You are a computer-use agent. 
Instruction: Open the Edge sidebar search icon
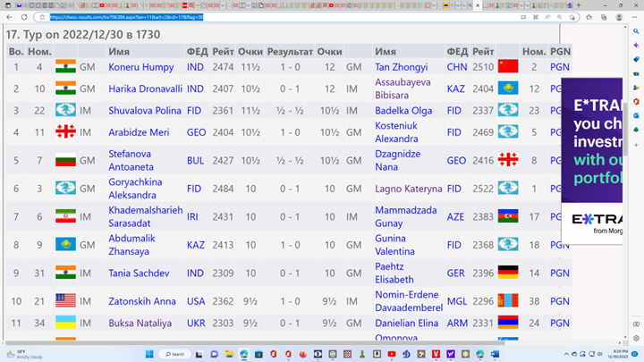[636, 31]
